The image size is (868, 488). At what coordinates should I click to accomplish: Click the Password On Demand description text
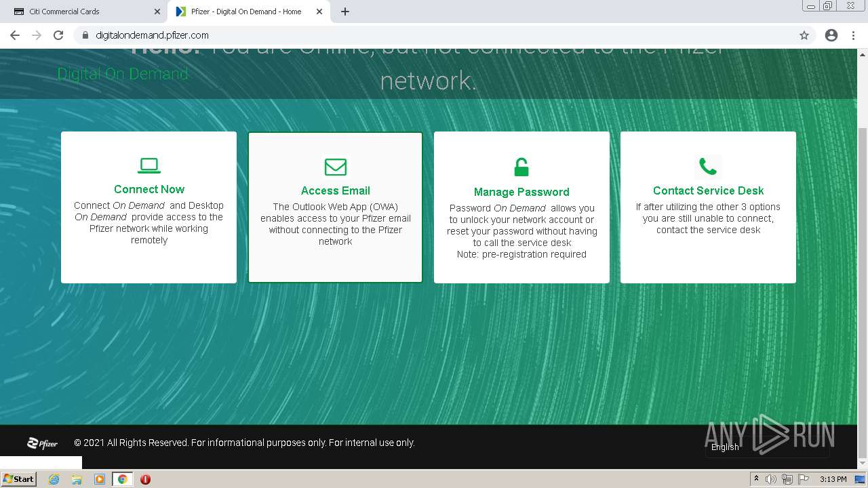[x=521, y=231]
